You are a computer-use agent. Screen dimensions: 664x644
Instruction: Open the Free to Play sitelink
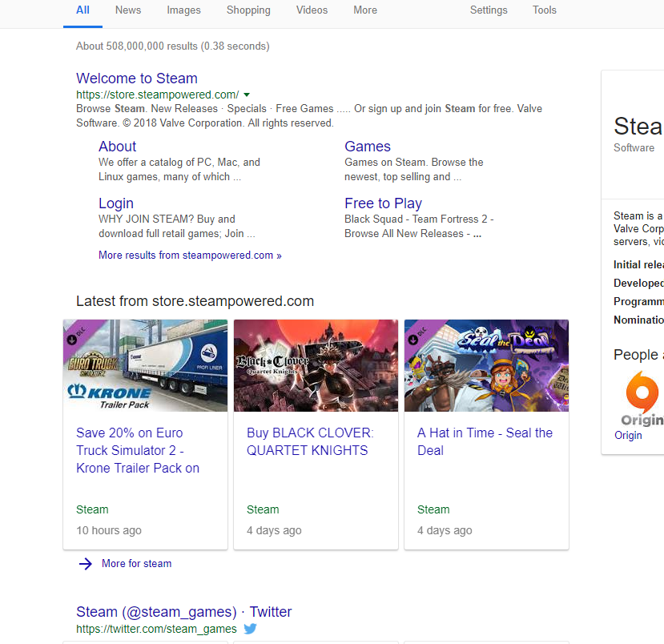383,203
